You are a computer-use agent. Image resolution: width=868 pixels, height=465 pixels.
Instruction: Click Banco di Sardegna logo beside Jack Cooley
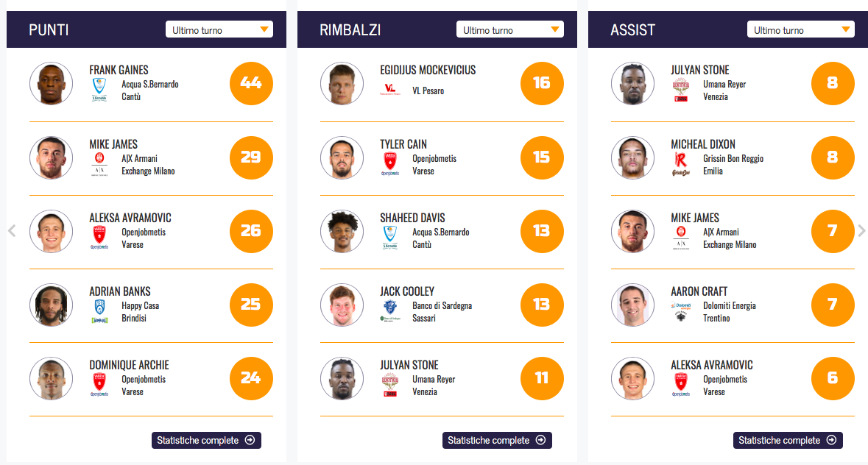coord(390,310)
